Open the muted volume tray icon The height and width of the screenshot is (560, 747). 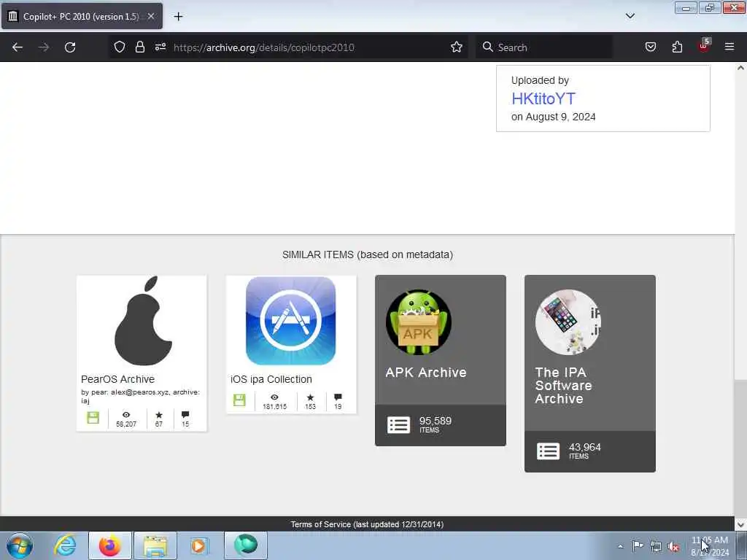pyautogui.click(x=673, y=546)
